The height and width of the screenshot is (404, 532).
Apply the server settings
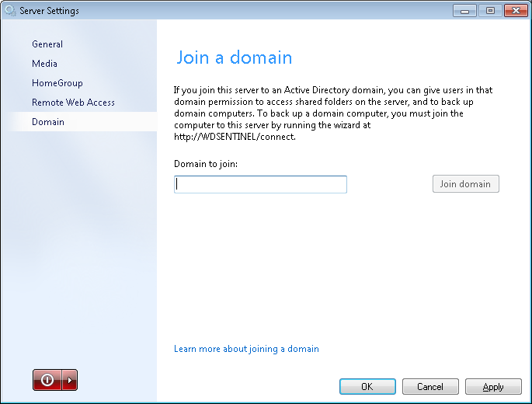[493, 387]
